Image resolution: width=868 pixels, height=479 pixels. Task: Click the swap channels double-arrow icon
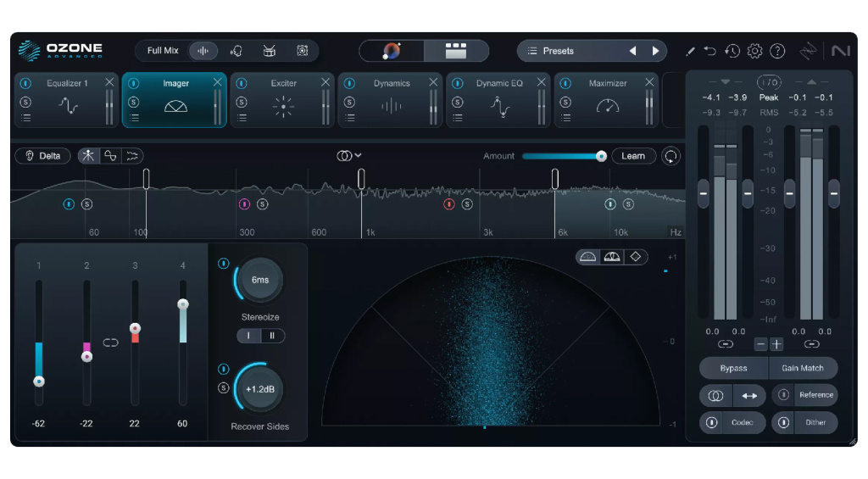749,395
